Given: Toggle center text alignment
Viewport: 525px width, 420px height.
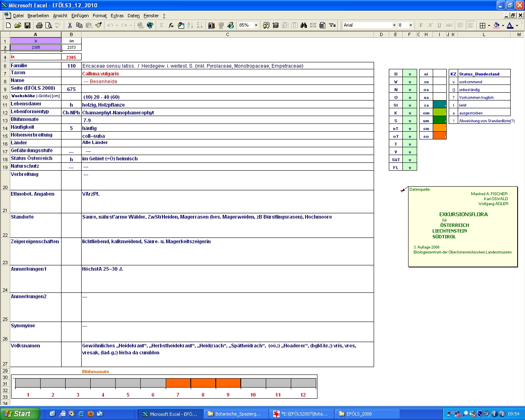Looking at the screenshot, I should 470,25.
